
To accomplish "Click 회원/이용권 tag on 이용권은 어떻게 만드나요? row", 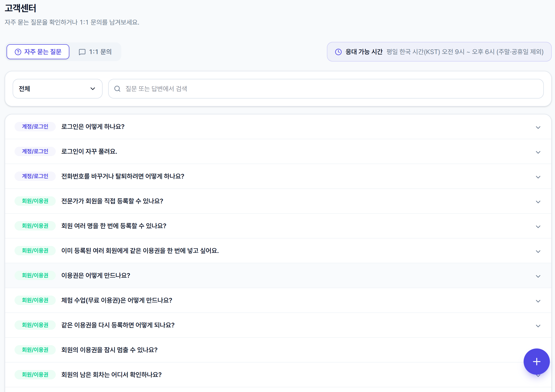I will (35, 275).
